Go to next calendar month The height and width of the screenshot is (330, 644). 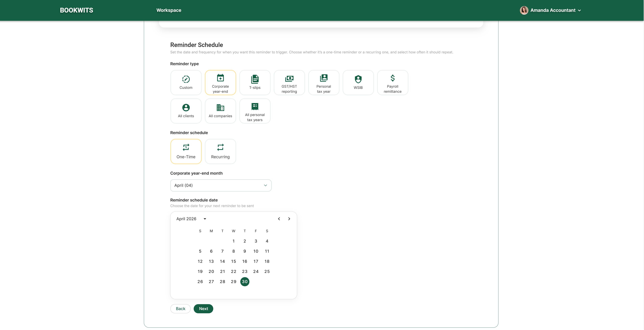click(x=289, y=219)
